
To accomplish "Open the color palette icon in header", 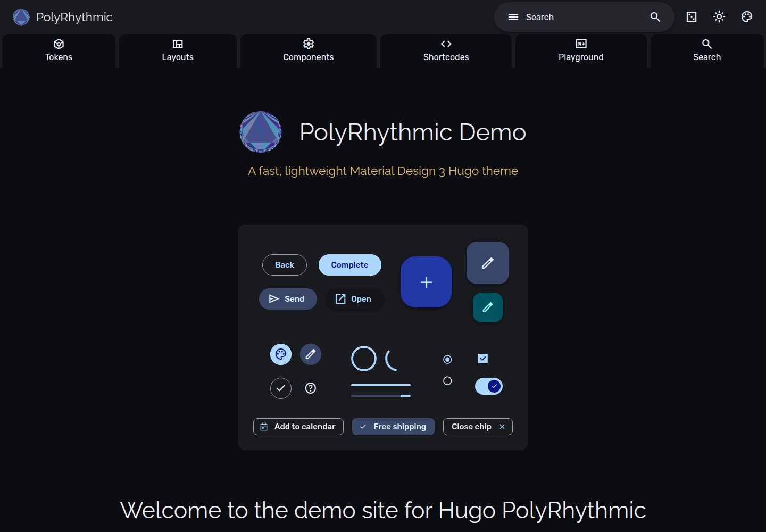I will pyautogui.click(x=747, y=17).
